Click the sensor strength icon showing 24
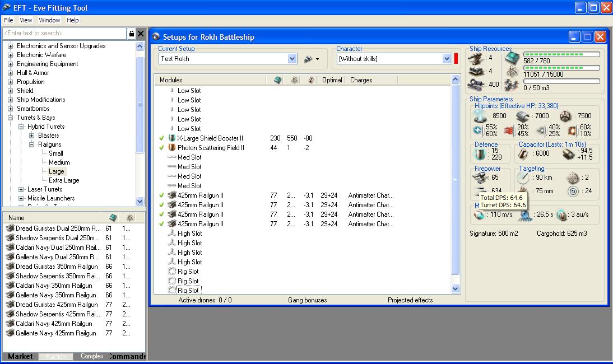 click(573, 192)
